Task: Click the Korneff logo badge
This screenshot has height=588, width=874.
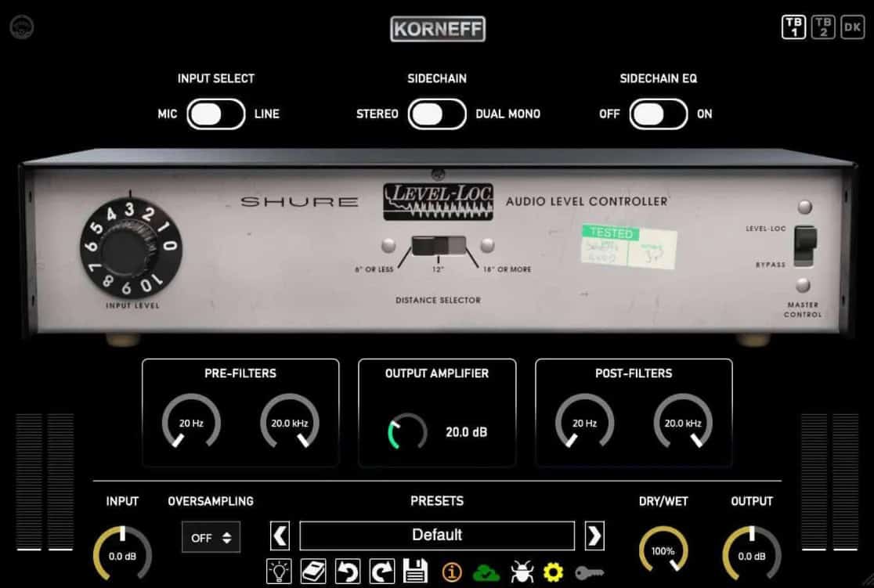Action: click(438, 29)
